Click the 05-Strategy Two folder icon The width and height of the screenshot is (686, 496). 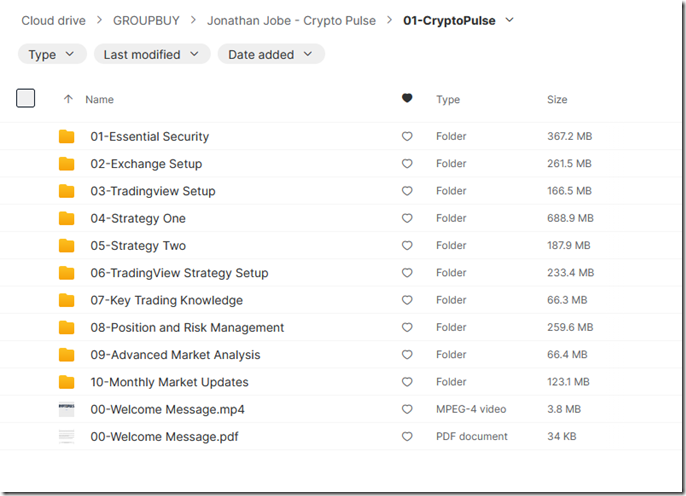(66, 245)
